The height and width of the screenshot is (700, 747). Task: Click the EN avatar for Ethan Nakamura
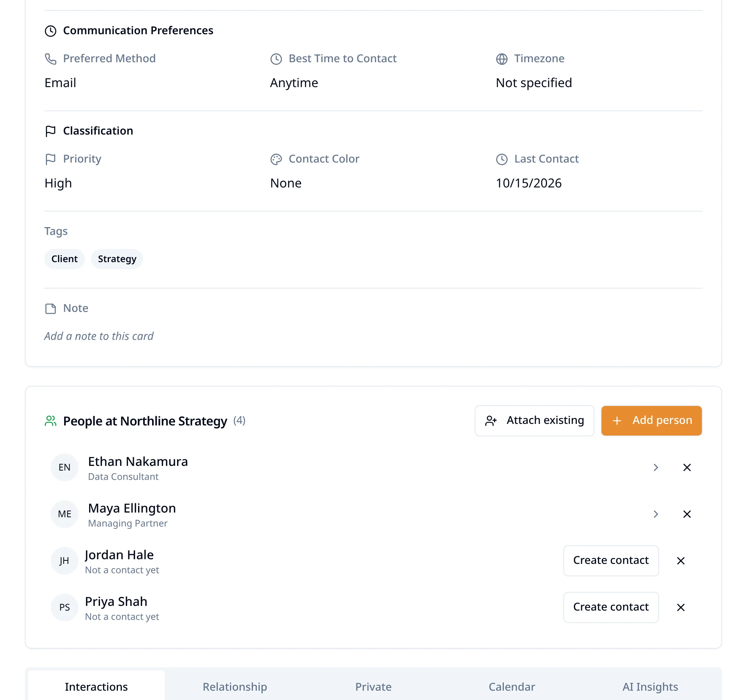(x=65, y=467)
